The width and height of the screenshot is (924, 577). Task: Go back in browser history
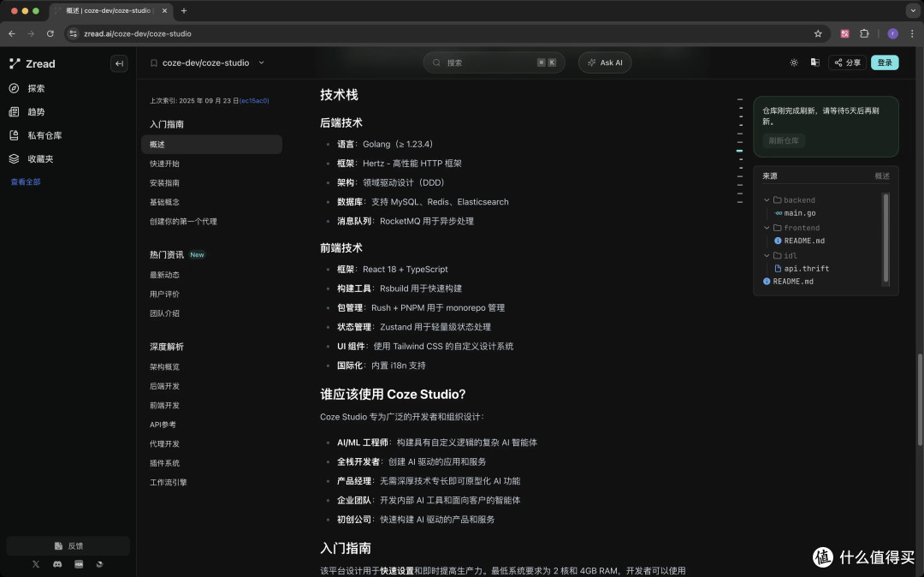12,33
